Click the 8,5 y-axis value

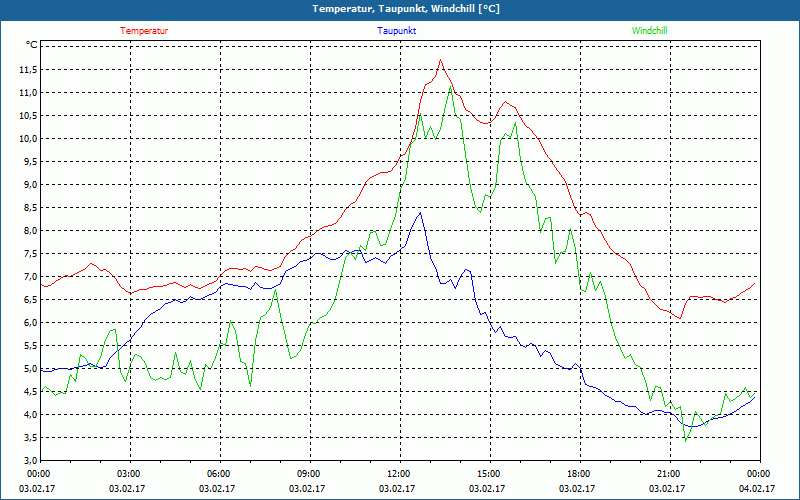pos(30,208)
